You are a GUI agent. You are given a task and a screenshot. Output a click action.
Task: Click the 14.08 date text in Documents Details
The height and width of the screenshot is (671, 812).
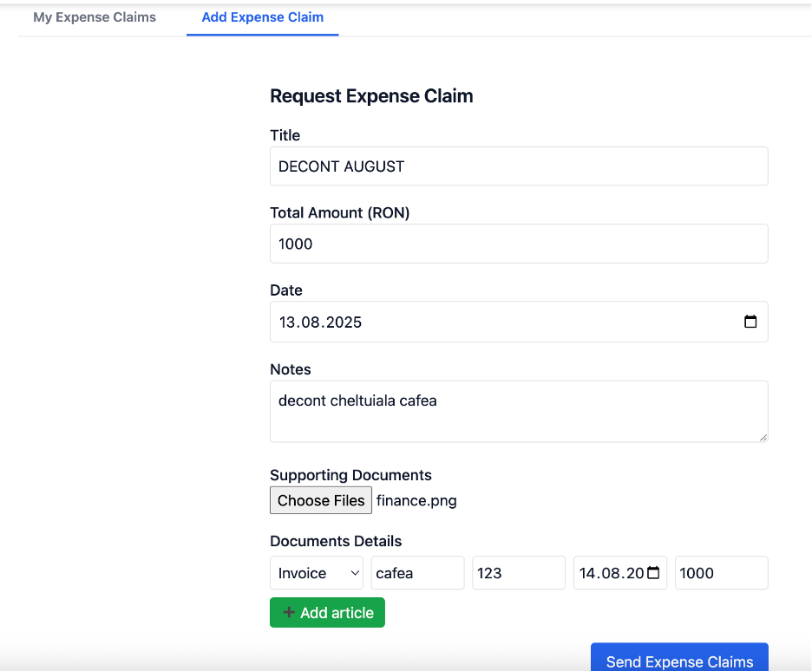611,573
